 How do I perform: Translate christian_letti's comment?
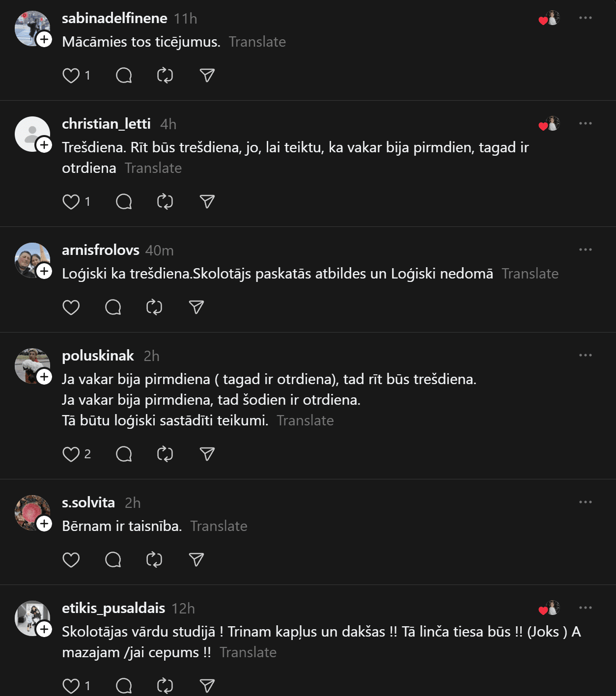click(x=153, y=168)
